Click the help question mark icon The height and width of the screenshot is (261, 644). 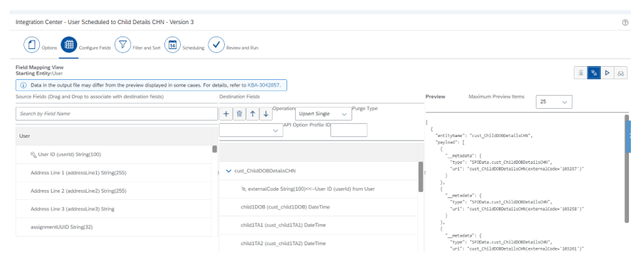[x=625, y=23]
